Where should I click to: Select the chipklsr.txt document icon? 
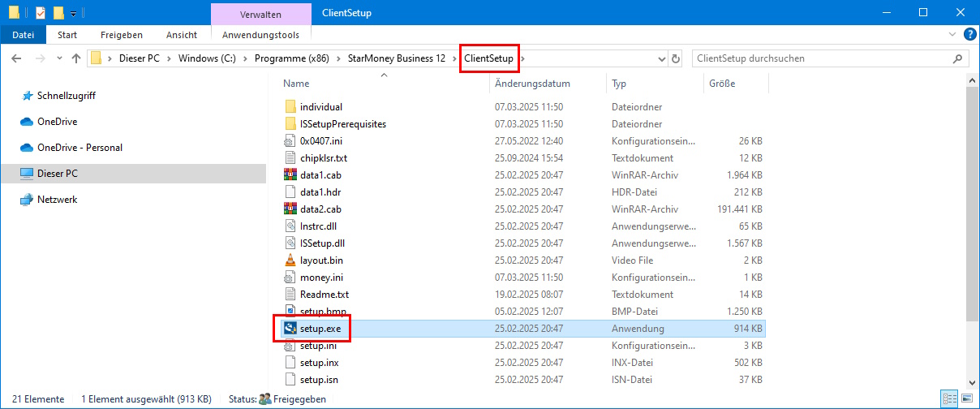[x=291, y=158]
